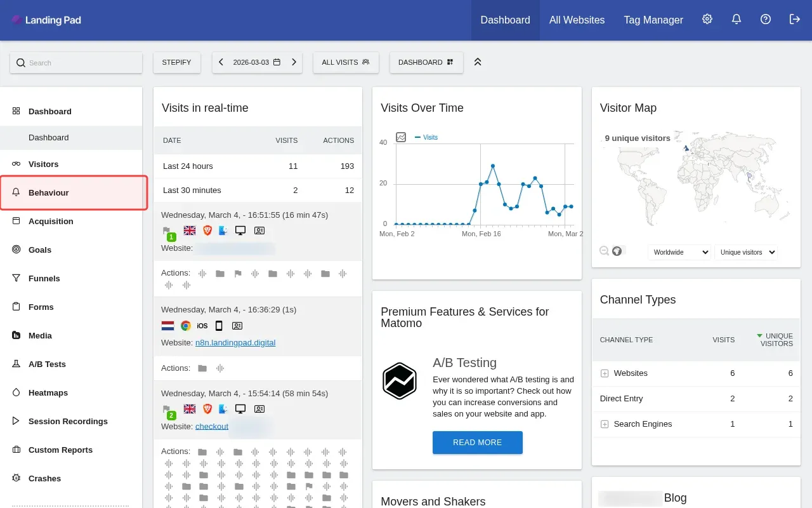The width and height of the screenshot is (812, 508).
Task: Collapse the top controls with double chevron
Action: click(x=478, y=62)
